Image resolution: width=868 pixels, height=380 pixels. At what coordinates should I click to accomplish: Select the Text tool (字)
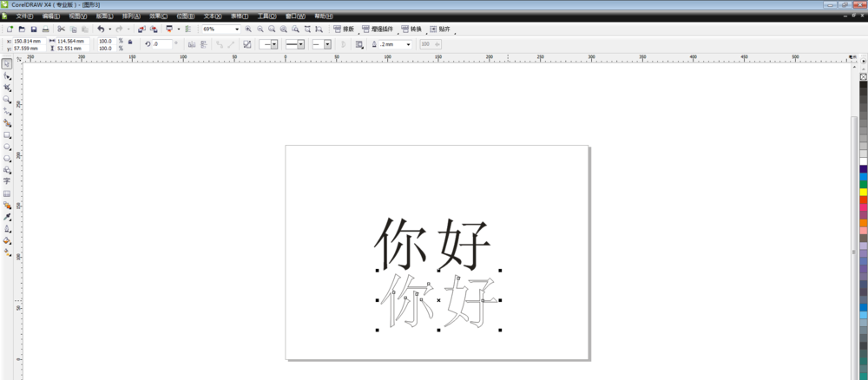(x=7, y=181)
